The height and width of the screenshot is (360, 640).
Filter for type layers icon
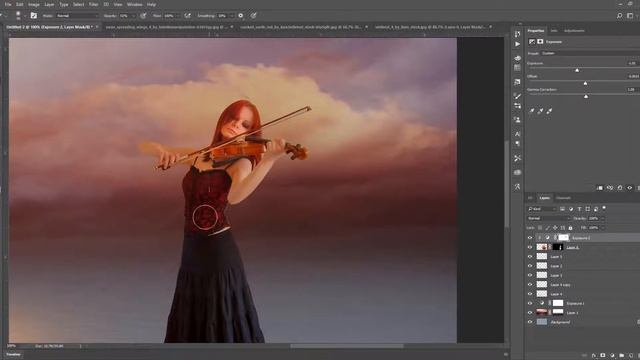tap(579, 209)
